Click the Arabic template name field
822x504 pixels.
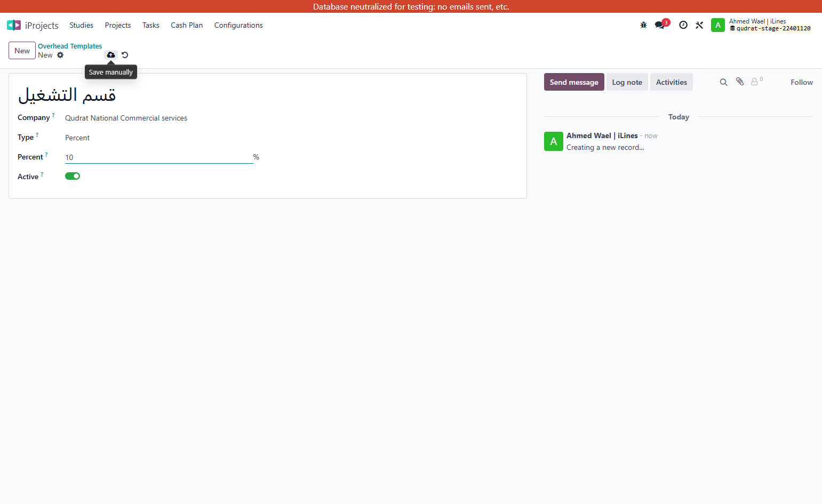[268, 95]
